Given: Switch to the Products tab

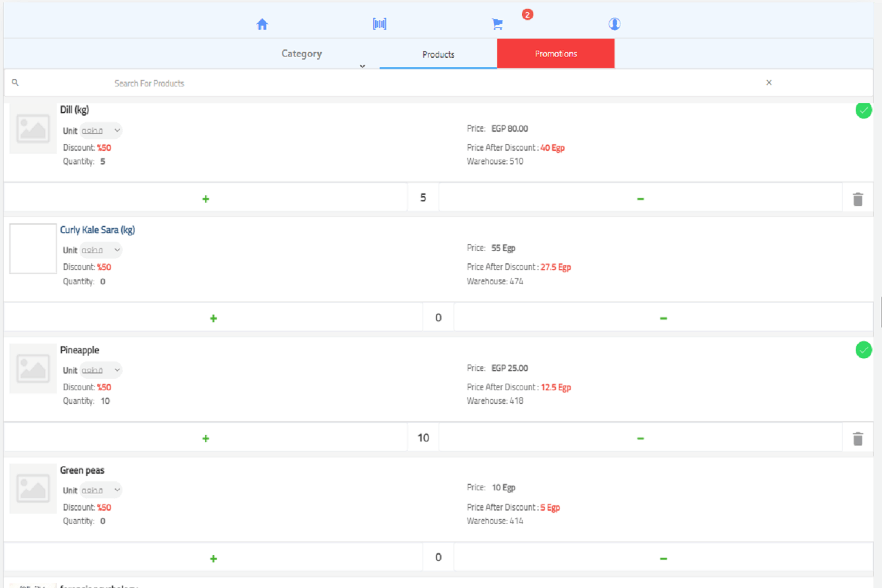Looking at the screenshot, I should tap(438, 54).
